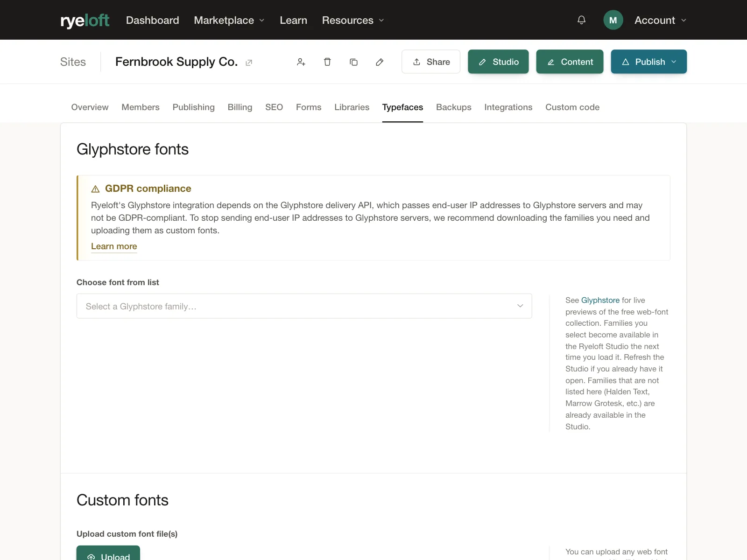Expand the Resources menu

pyautogui.click(x=353, y=20)
